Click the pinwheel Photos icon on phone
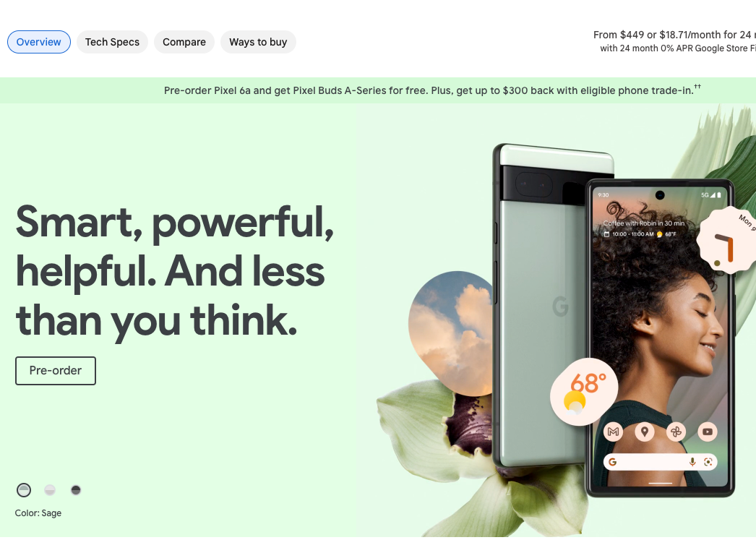The height and width of the screenshot is (540, 756). point(676,432)
